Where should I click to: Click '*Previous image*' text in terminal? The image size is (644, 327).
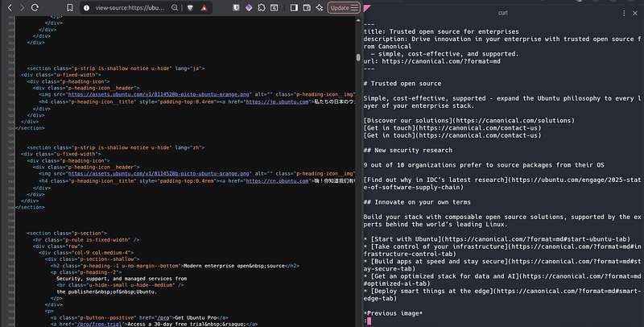(x=393, y=313)
